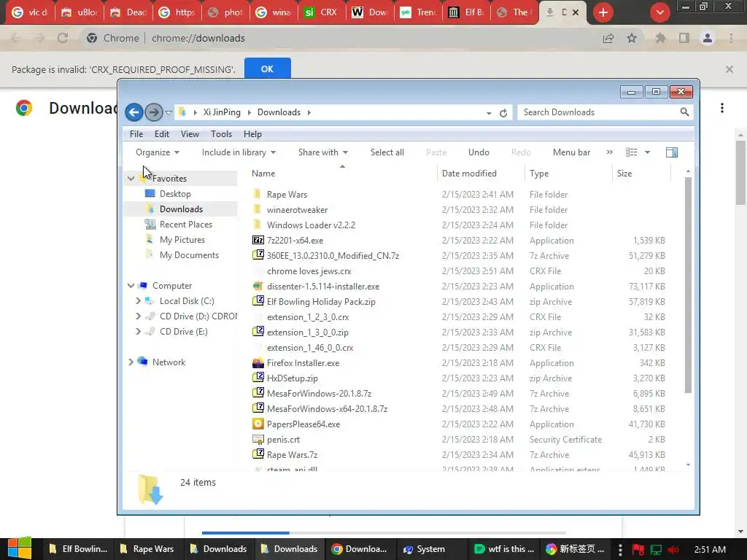This screenshot has width=747, height=560.
Task: Open the System taskbar button
Action: pos(432,549)
